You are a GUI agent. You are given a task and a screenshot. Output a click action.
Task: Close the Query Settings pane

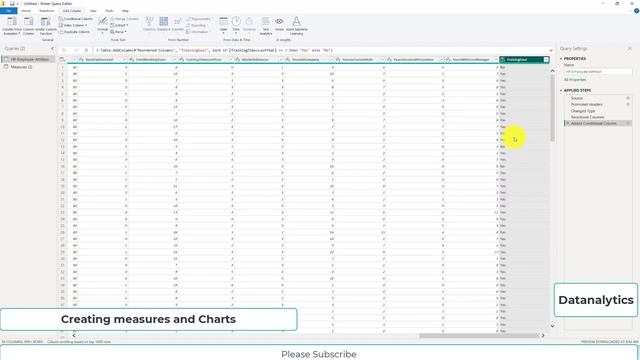click(x=630, y=49)
